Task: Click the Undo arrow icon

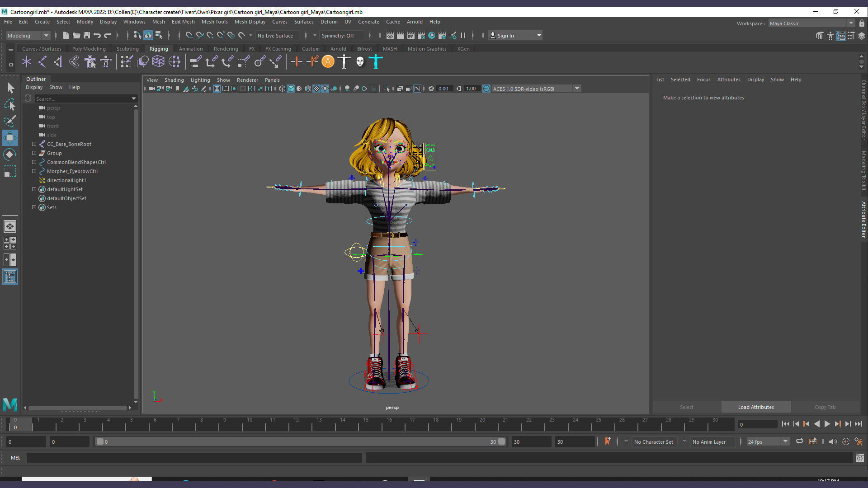Action: pyautogui.click(x=97, y=35)
